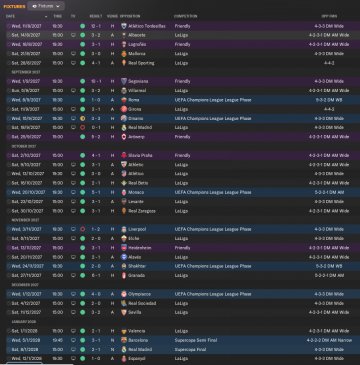Click the Liverpool club badge

(x=124, y=229)
